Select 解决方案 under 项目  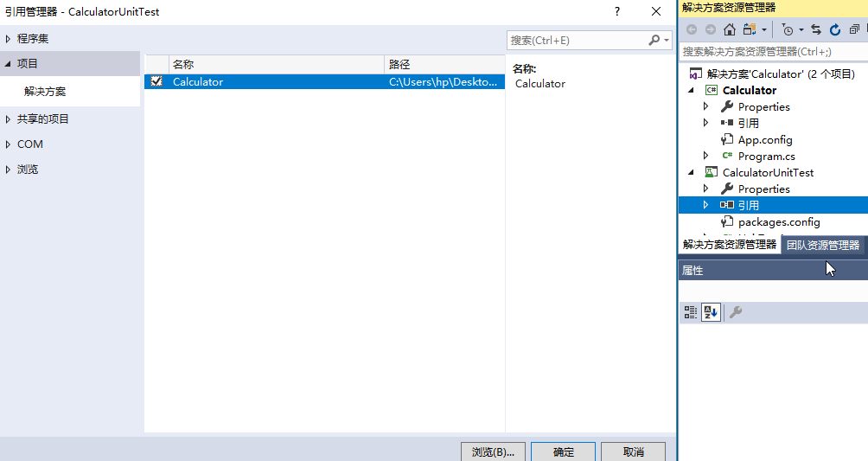click(45, 92)
